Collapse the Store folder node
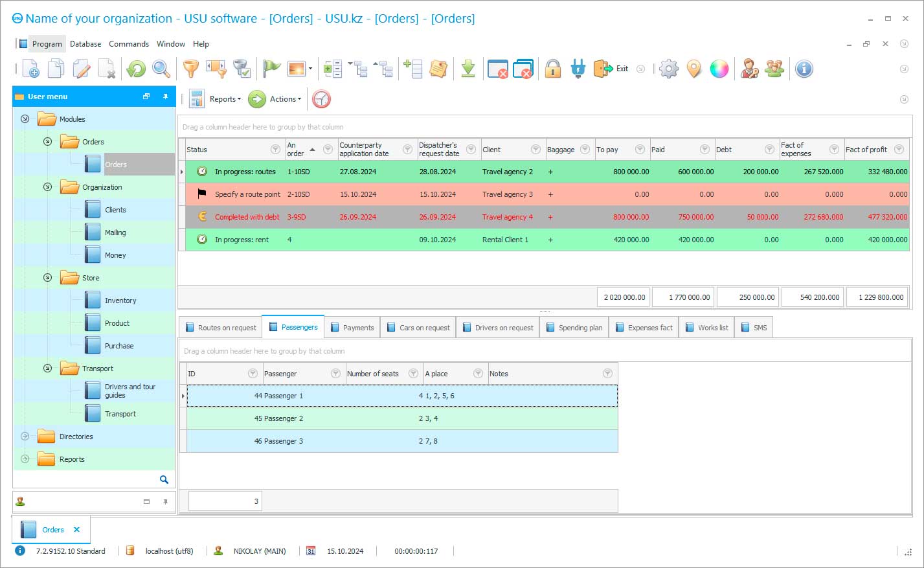Image resolution: width=924 pixels, height=568 pixels. 47,278
